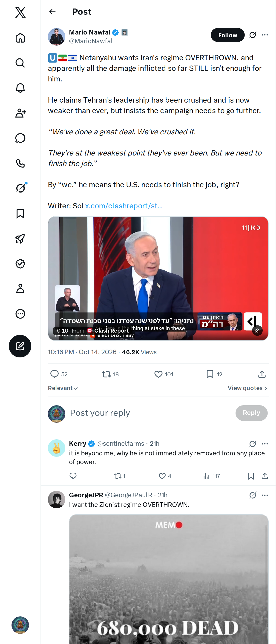Viewport: 276px width, 644px height.
Task: Go to Home in the sidebar
Action: (20, 38)
